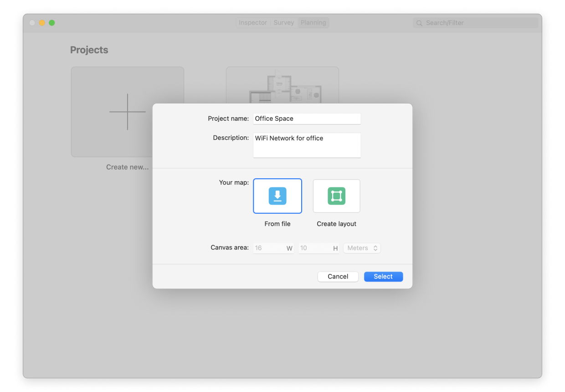
Task: Open the Planning tab
Action: pyautogui.click(x=313, y=23)
